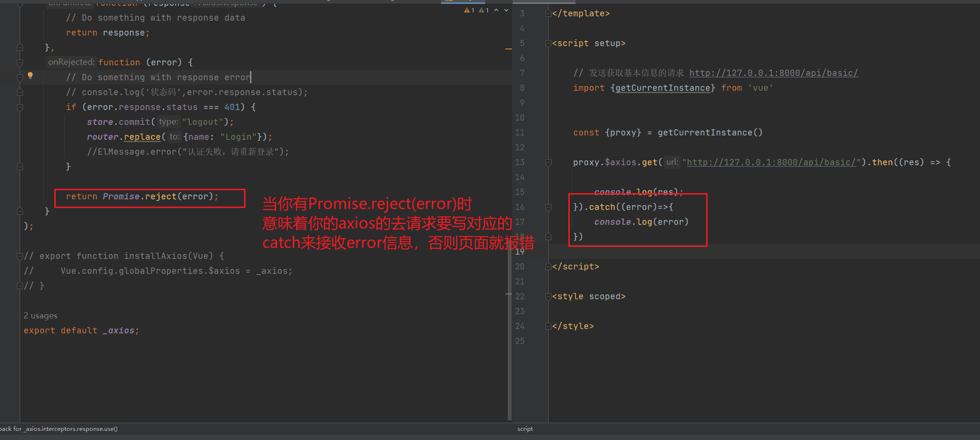The image size is (980, 440).
Task: Click the console.log(error) statement
Action: (x=641, y=222)
